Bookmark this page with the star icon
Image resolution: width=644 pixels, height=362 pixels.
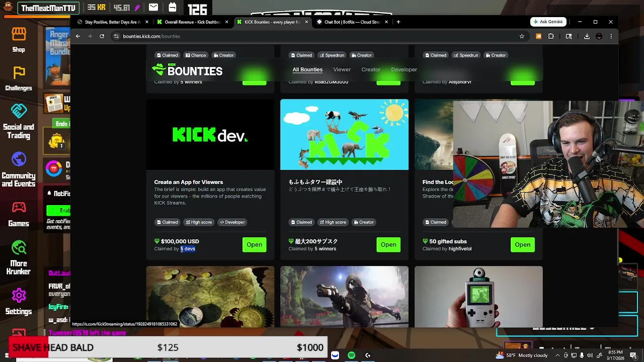[x=522, y=36]
